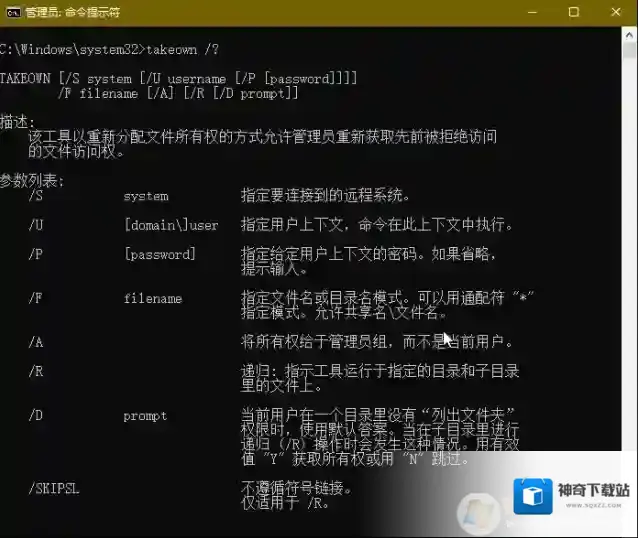Click the filename parameter of /F
The height and width of the screenshot is (538, 638).
(x=152, y=298)
